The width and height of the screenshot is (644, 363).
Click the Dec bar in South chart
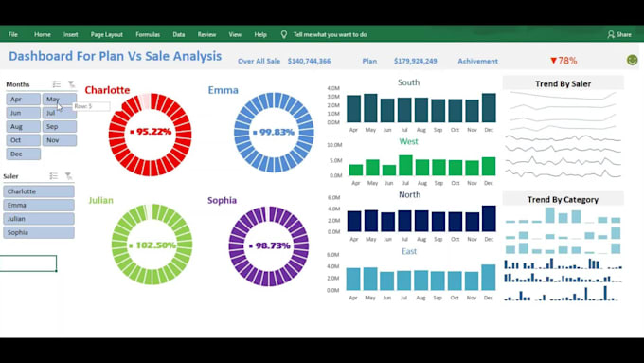point(489,108)
